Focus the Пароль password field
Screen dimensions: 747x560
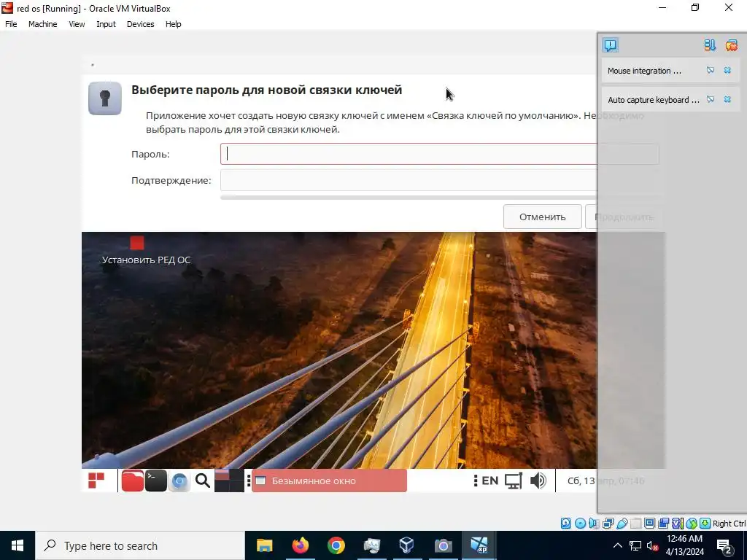pos(439,154)
